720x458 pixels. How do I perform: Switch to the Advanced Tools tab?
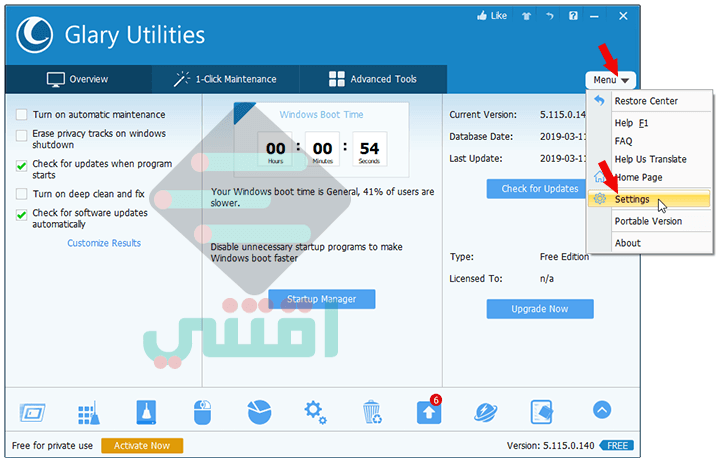point(373,79)
